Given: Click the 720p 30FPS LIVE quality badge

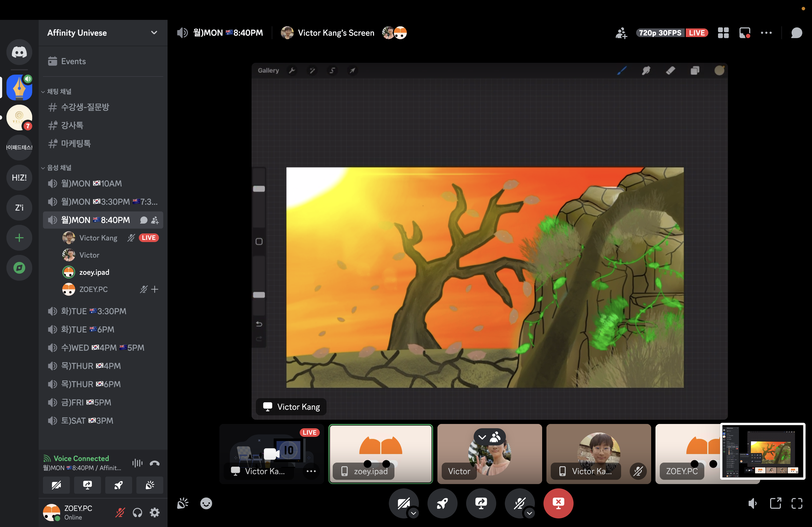Looking at the screenshot, I should coord(672,33).
